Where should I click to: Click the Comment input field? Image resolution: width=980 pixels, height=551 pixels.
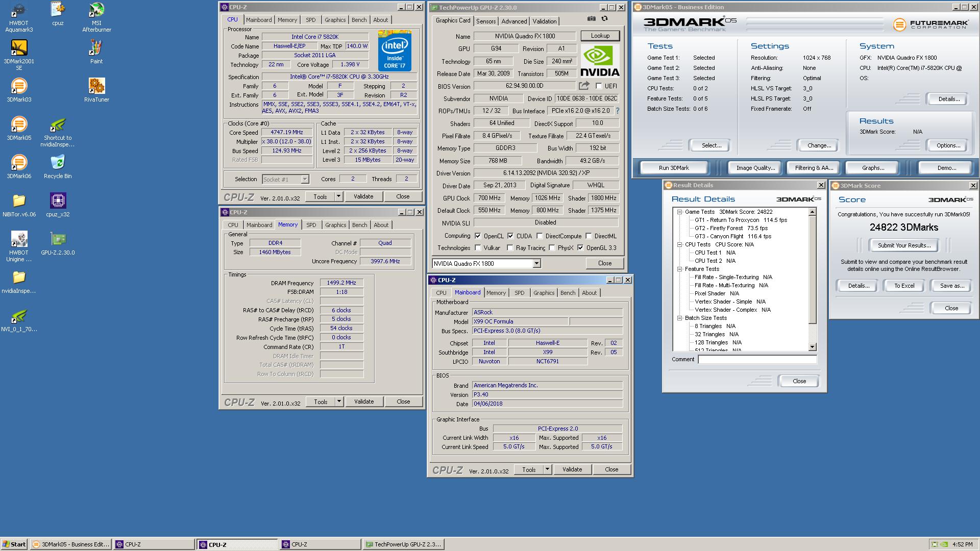coord(757,360)
